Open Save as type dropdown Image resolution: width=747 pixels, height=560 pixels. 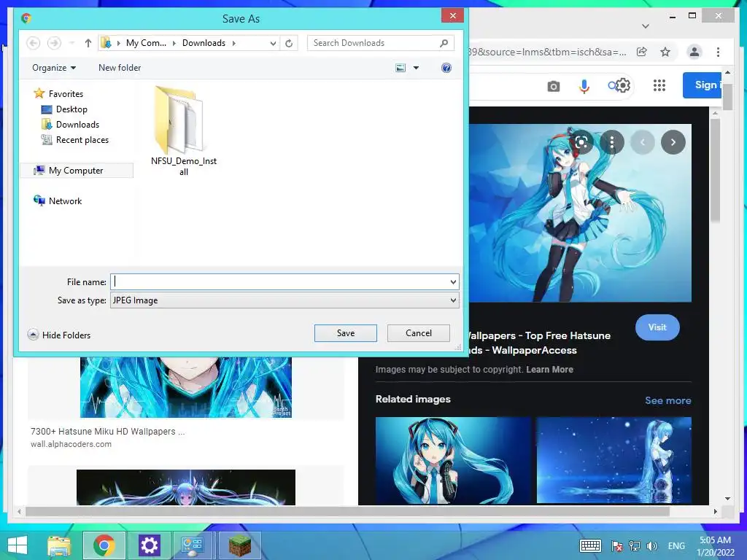285,300
